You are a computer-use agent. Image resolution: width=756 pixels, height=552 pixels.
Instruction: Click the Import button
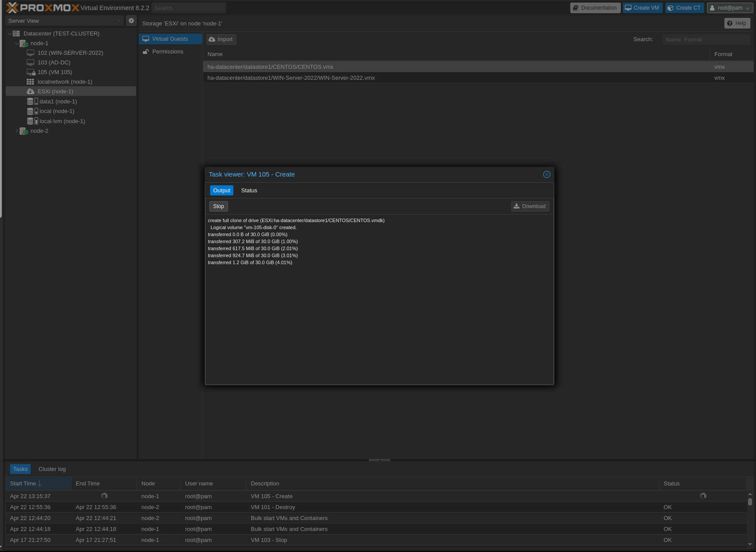[221, 39]
